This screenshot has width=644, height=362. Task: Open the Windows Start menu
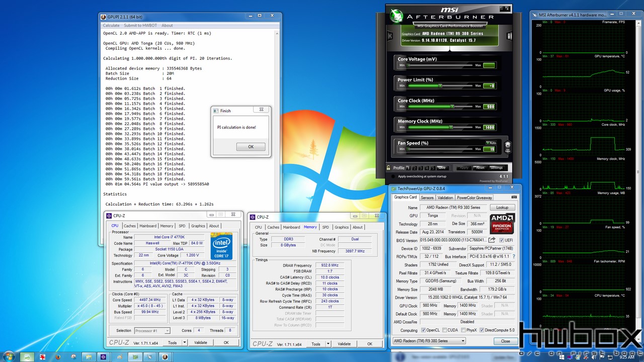point(9,357)
